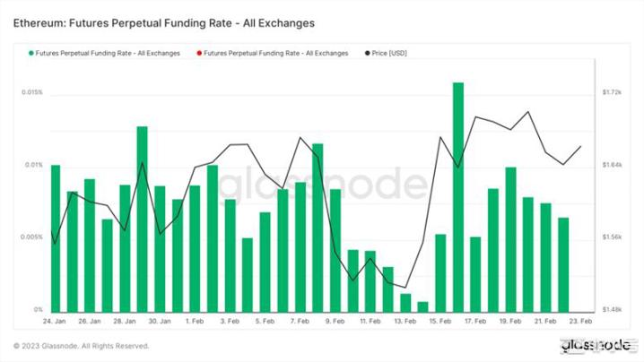The height and width of the screenshot is (362, 644).
Task: Click the 0.015% y-axis label
Action: pyautogui.click(x=30, y=92)
